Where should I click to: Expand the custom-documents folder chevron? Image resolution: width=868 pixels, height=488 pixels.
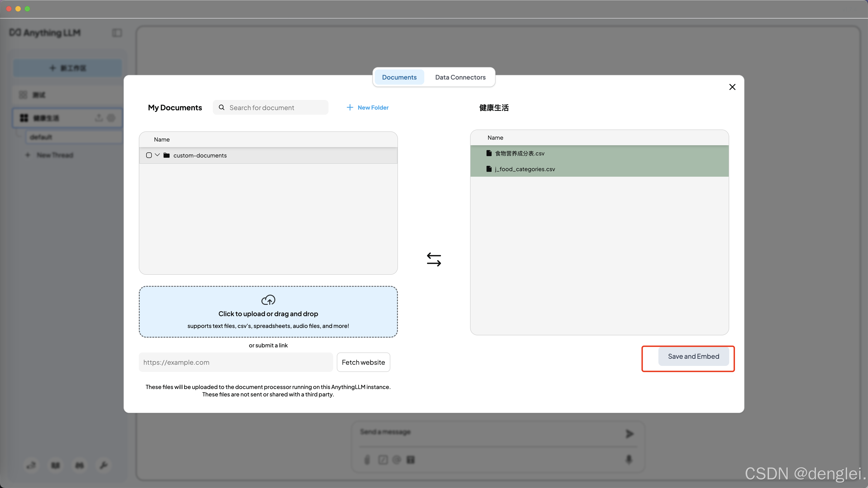tap(157, 155)
